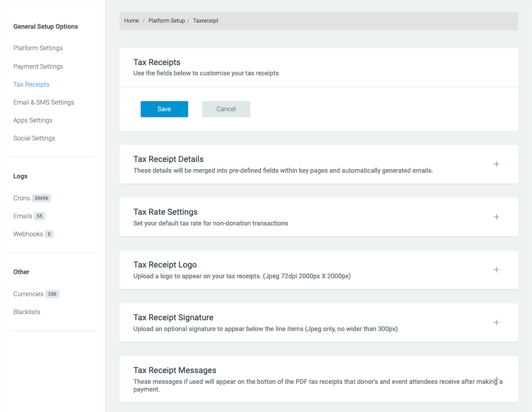Click 'Set your default tax rate' description

pyautogui.click(x=210, y=223)
